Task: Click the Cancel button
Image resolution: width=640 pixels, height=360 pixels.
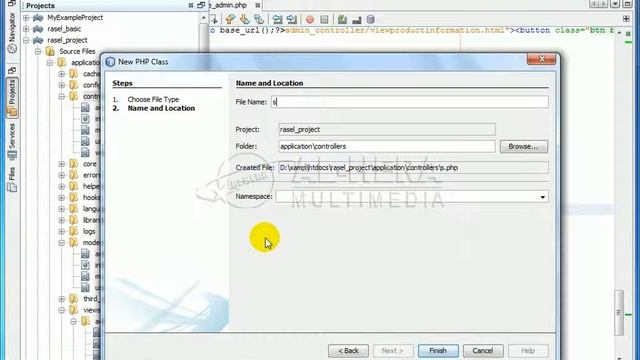Action: pos(483,351)
